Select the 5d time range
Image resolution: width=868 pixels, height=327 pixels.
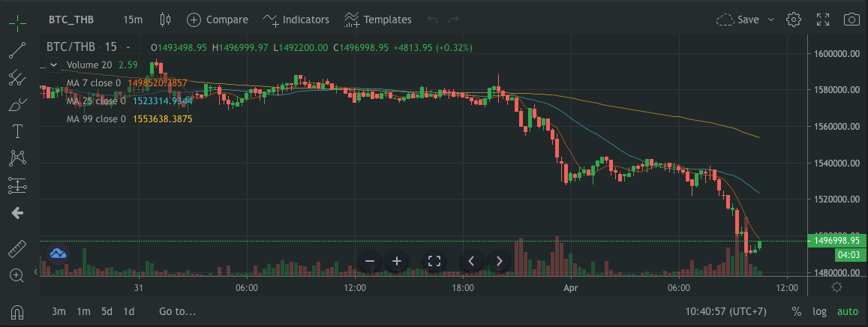[x=107, y=311]
